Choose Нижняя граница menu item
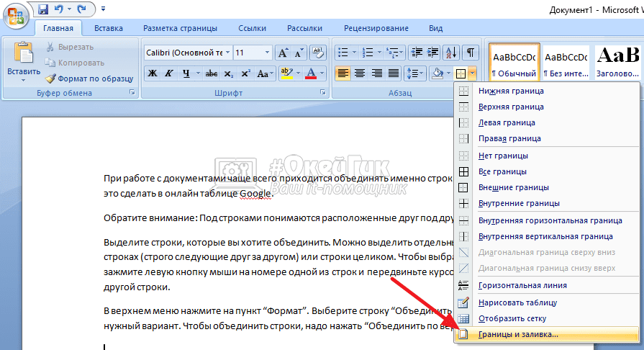The image size is (644, 350). tap(548, 91)
